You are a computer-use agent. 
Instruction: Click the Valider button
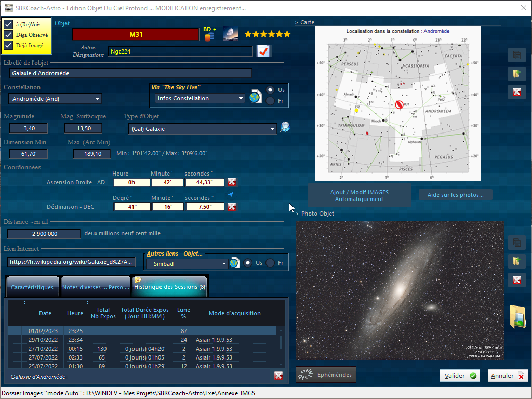tap(460, 376)
